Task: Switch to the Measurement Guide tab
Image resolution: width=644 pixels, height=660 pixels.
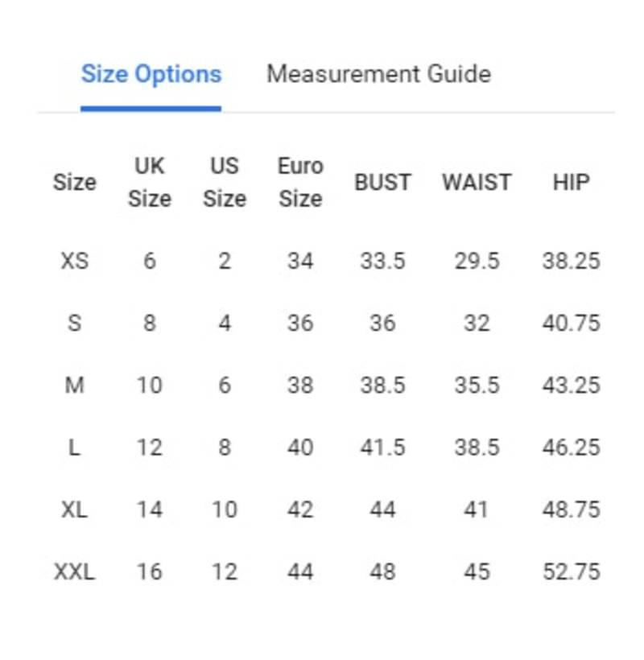Action: [379, 74]
